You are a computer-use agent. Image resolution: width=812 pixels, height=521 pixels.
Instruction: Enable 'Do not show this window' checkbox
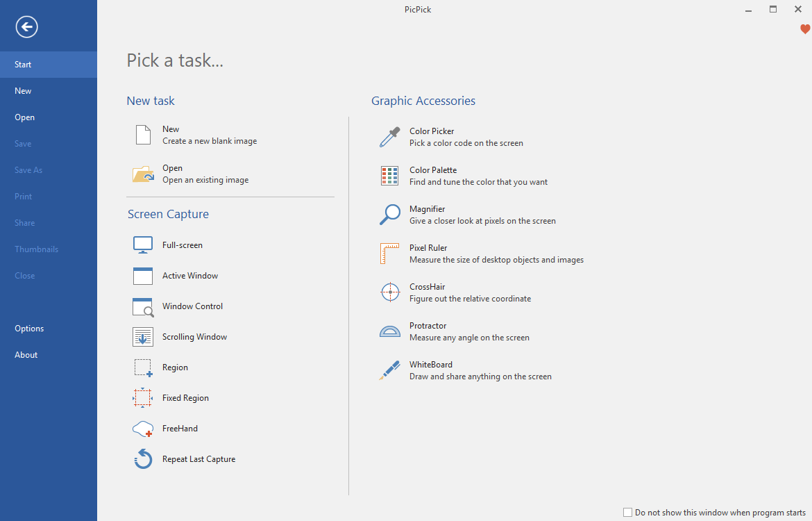[627, 512]
